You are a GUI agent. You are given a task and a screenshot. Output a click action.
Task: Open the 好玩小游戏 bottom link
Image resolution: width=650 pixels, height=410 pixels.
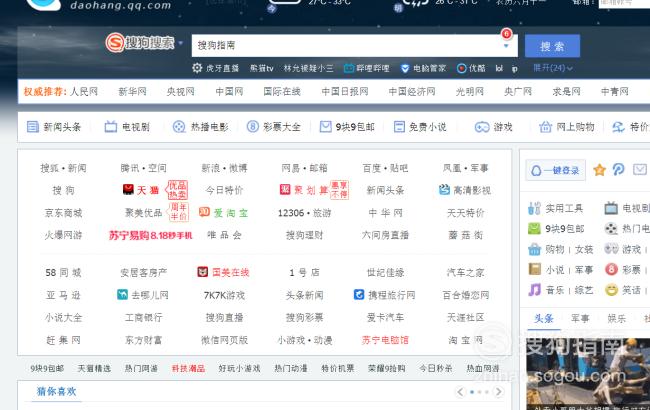pyautogui.click(x=239, y=368)
